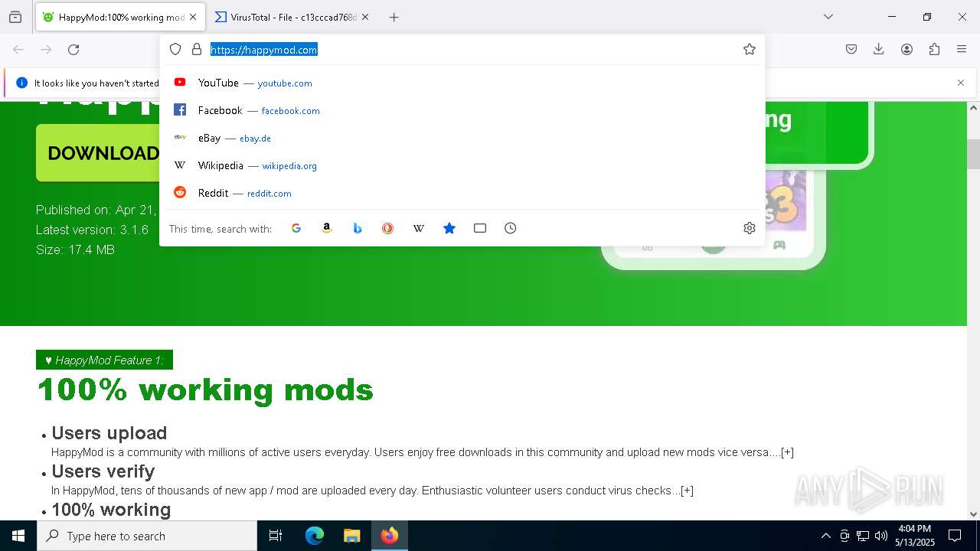Select YouTube suggestion
The height and width of the screenshot is (551, 980).
[x=462, y=83]
